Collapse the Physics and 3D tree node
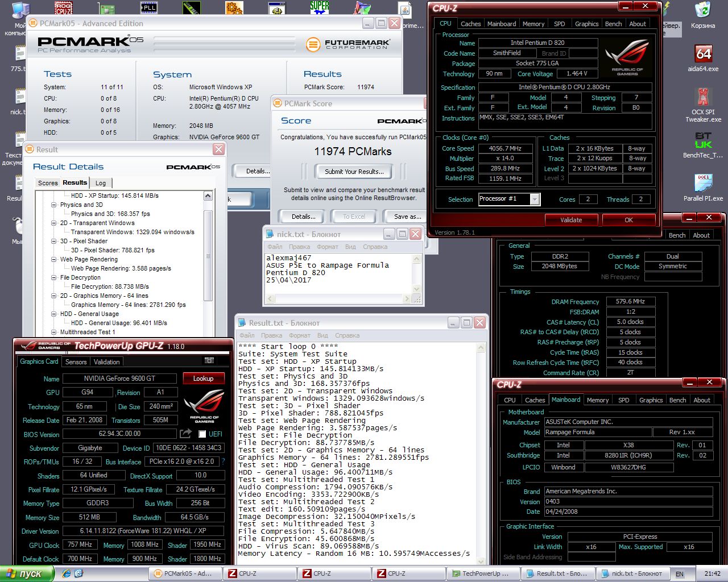The height and width of the screenshot is (582, 728). click(54, 205)
